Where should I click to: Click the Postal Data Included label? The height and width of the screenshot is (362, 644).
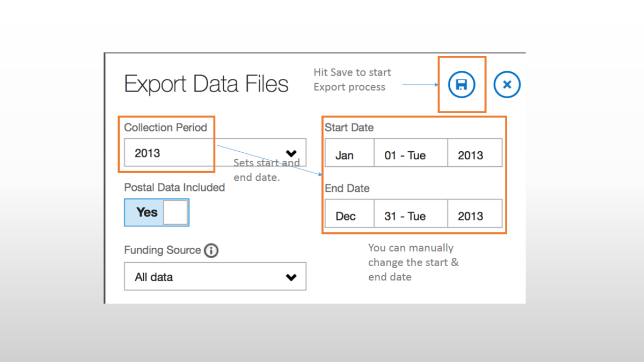(x=174, y=187)
